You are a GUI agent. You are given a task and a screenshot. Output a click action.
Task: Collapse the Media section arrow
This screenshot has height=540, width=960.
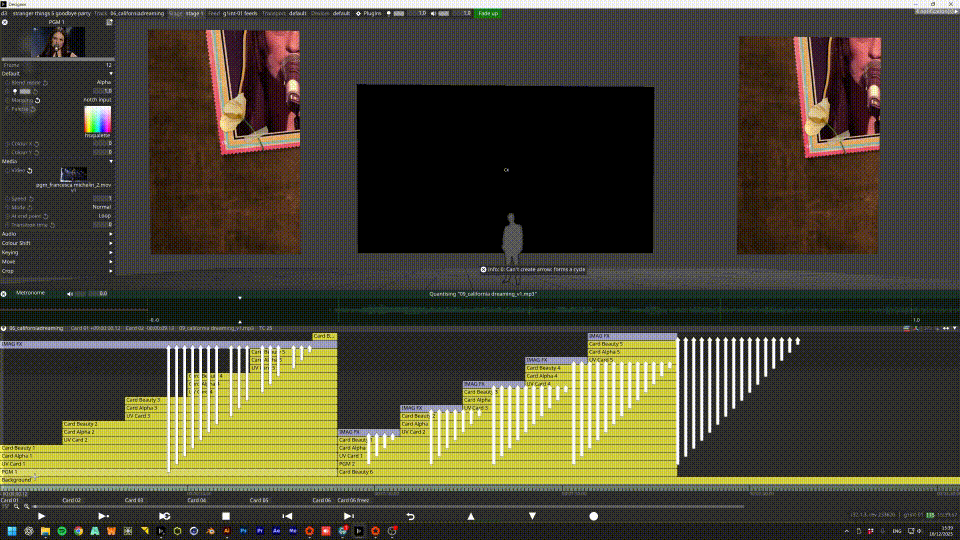click(x=111, y=162)
